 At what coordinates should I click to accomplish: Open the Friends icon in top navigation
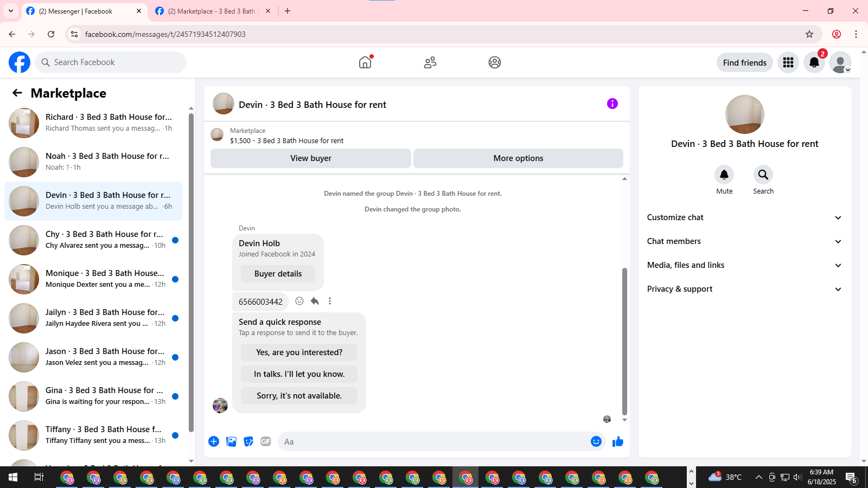(x=430, y=62)
